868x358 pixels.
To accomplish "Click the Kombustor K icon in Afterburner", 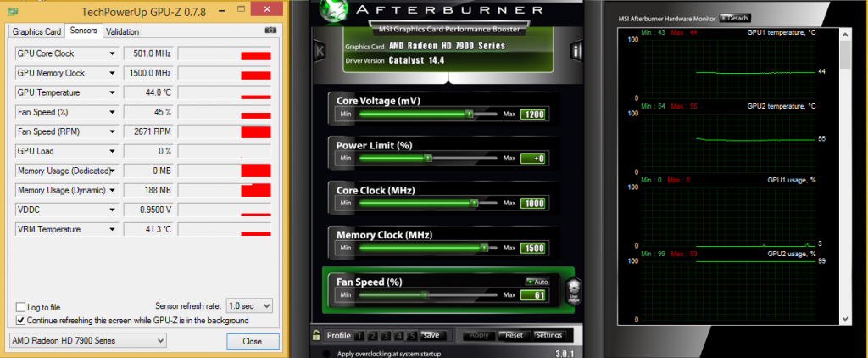I will coord(320,51).
